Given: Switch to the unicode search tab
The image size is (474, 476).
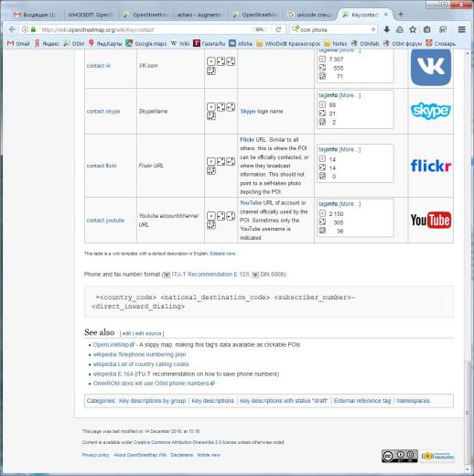Looking at the screenshot, I should pyautogui.click(x=310, y=15).
